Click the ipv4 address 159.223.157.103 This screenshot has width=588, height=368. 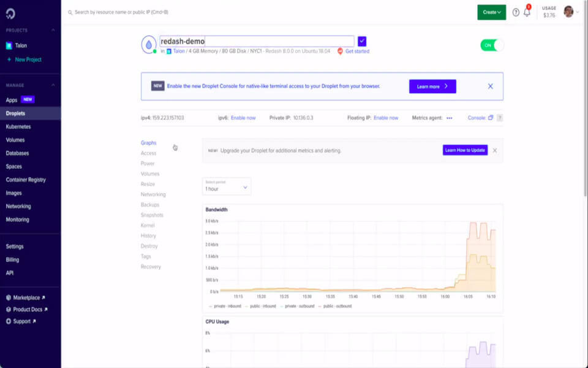click(168, 118)
